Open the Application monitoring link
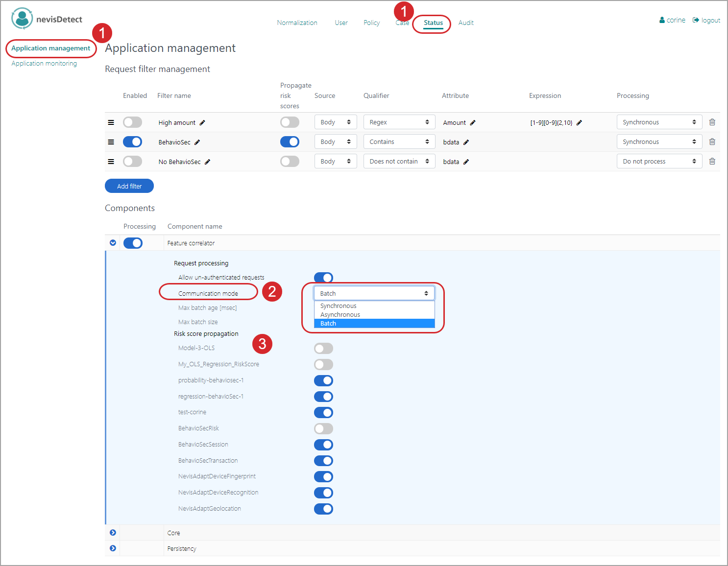The width and height of the screenshot is (728, 566). (x=44, y=64)
